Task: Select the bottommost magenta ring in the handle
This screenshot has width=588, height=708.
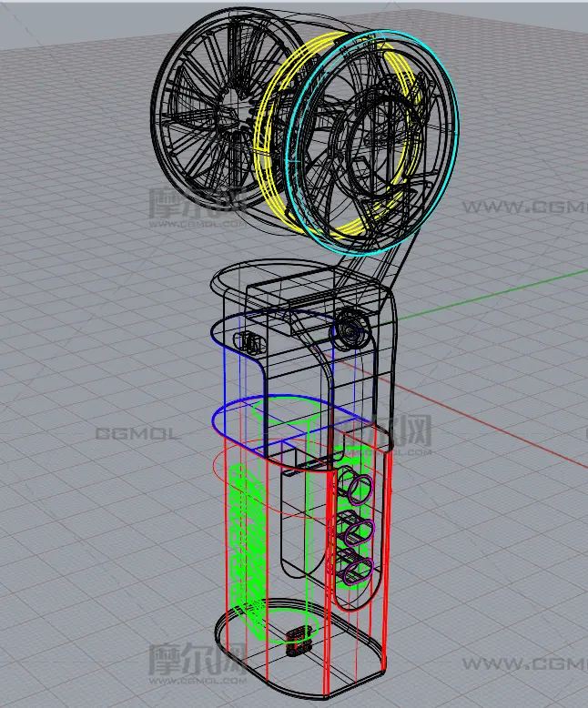Action: pos(358,571)
